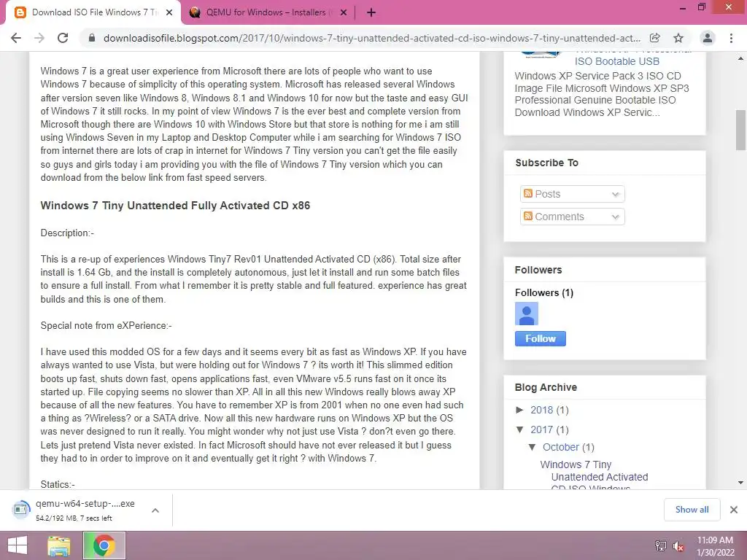Screen dimensions: 747x560
Task: Select the Download ISO File Windows 7 tab
Action: 93,12
